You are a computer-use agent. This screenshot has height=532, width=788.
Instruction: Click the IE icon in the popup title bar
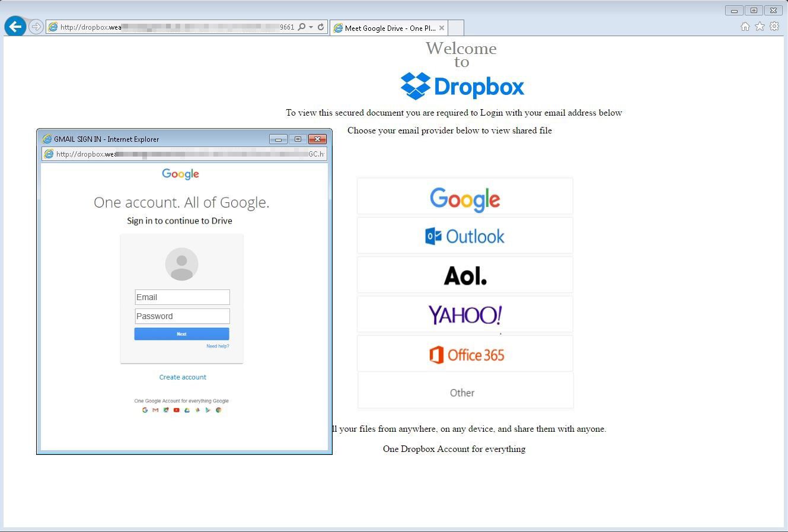(x=47, y=139)
